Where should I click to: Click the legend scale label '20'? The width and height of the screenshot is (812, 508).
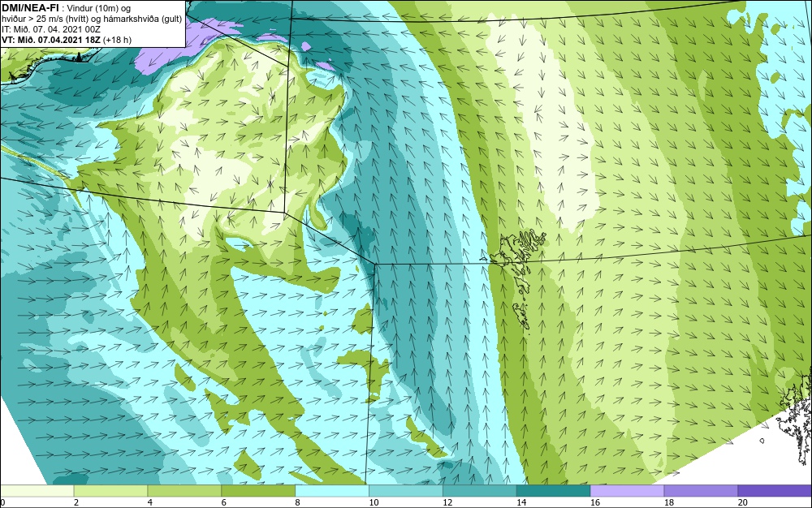743,502
